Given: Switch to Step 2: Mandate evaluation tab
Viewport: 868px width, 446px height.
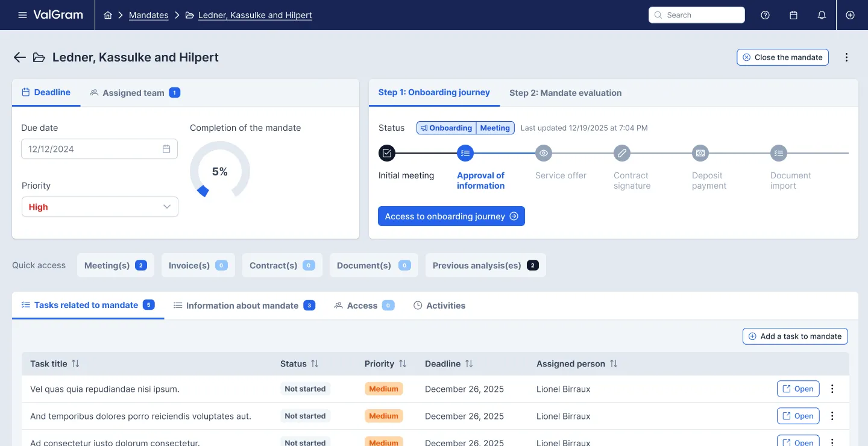Looking at the screenshot, I should pos(565,92).
